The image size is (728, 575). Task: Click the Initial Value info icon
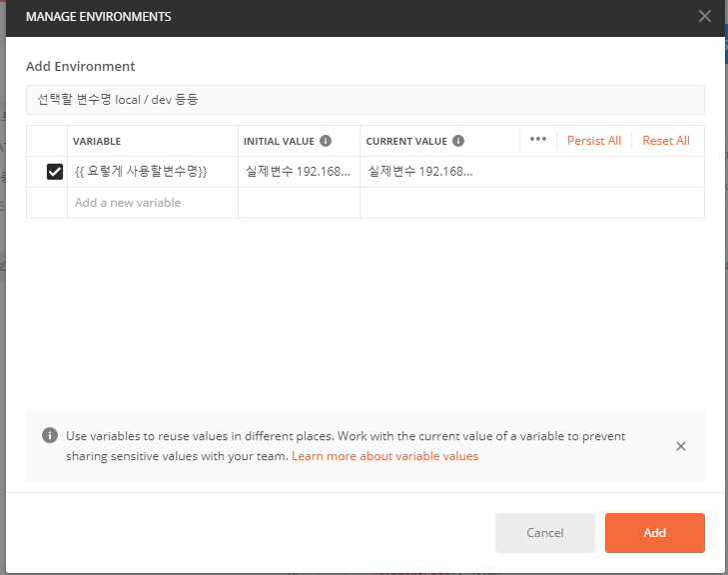tap(326, 141)
